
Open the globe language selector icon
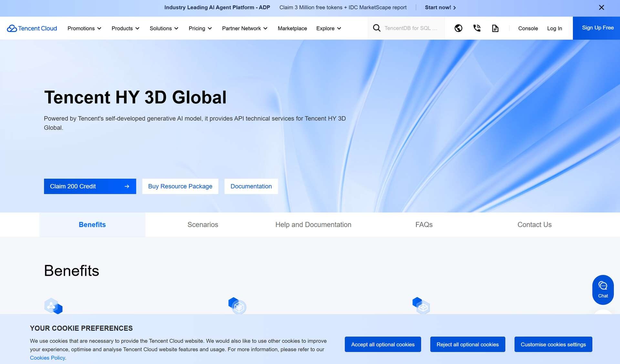pos(458,28)
